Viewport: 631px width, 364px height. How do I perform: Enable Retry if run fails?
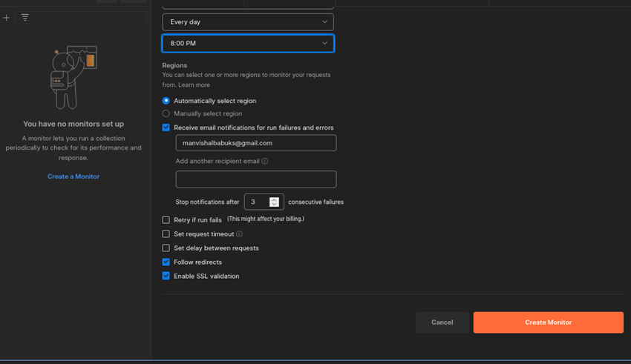click(166, 220)
